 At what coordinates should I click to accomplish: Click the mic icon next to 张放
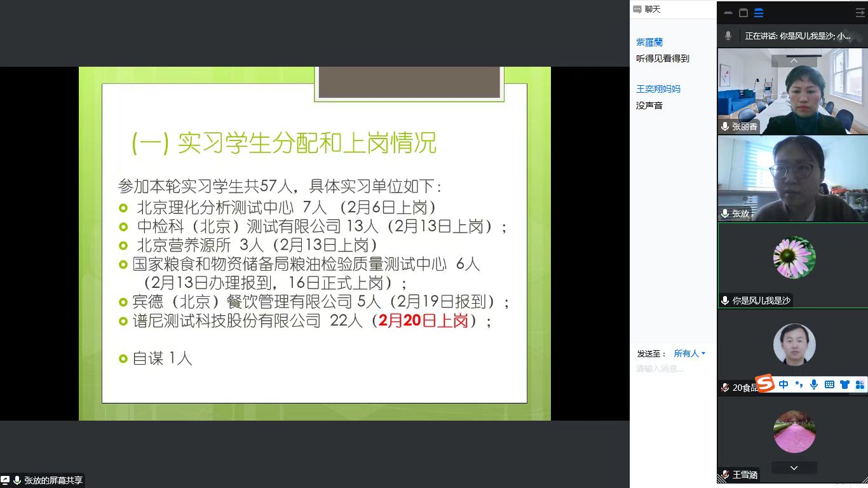[x=725, y=213]
